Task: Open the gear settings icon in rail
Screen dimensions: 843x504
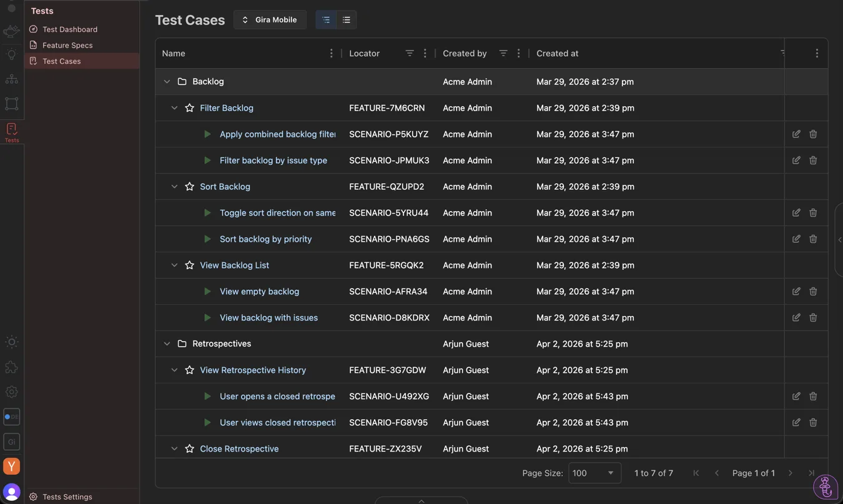Action: [11, 392]
